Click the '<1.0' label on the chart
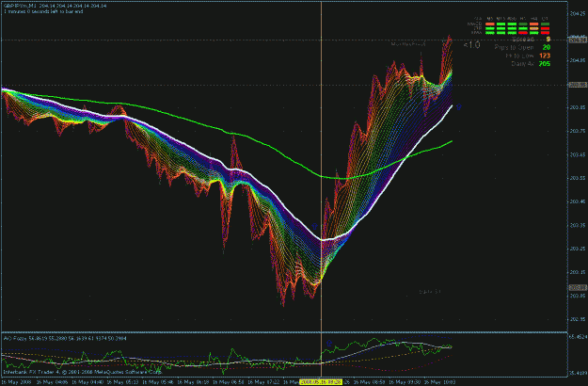This screenshot has height=386, width=588. pyautogui.click(x=471, y=45)
